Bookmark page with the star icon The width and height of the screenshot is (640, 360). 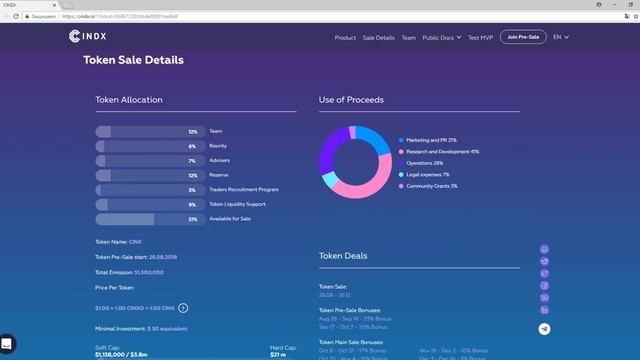[636, 16]
